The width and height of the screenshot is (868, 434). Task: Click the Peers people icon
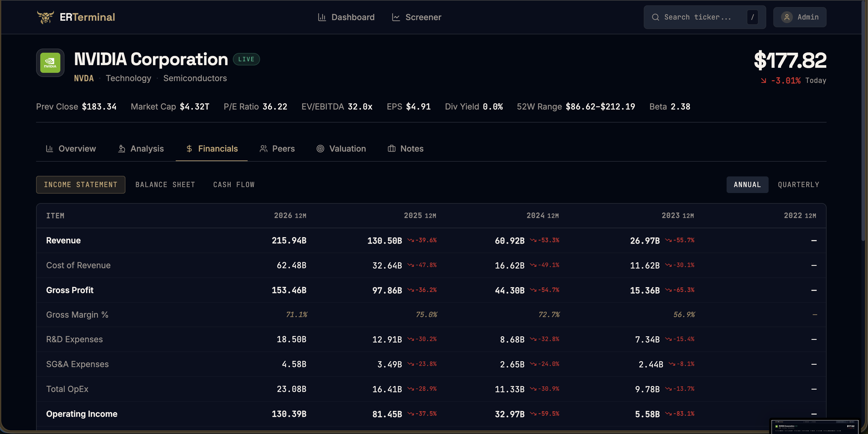pyautogui.click(x=264, y=149)
